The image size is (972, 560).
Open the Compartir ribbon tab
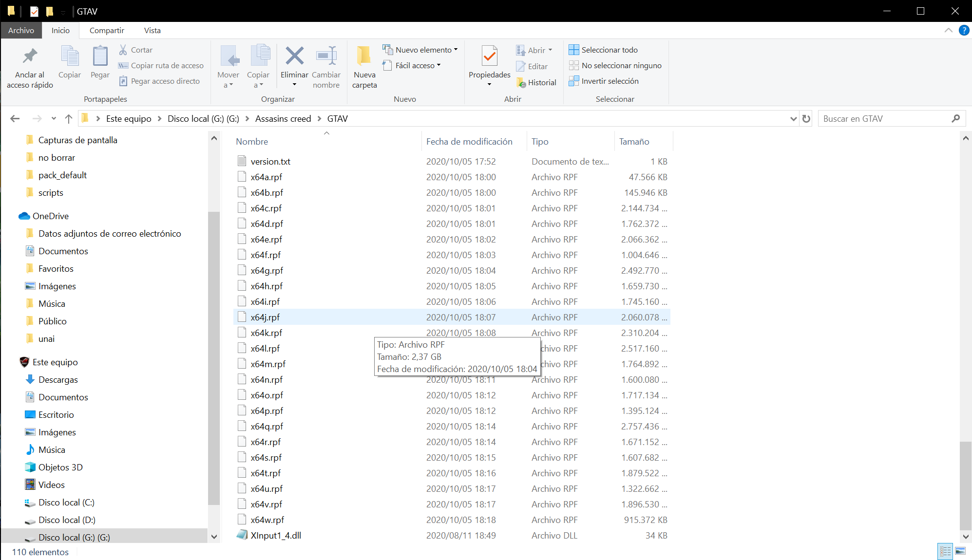pyautogui.click(x=107, y=30)
